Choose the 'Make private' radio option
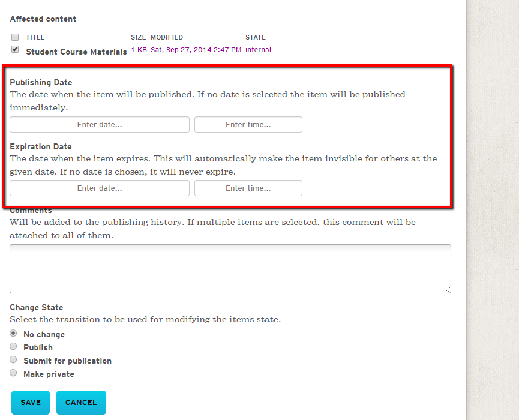Screen dimensions: 519x420 point(14,373)
